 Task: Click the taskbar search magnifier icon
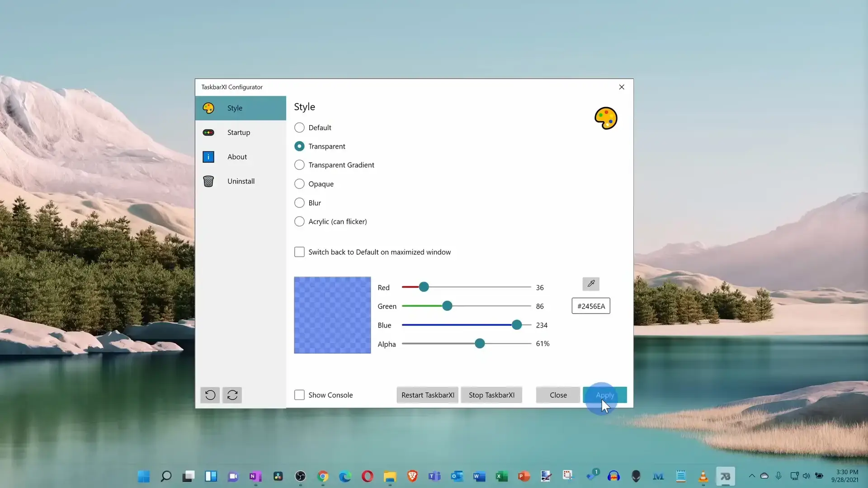[x=166, y=476]
